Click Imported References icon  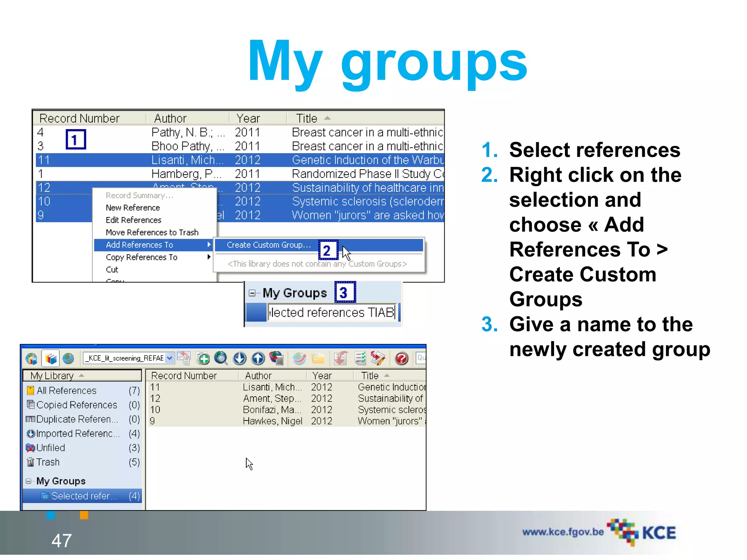(x=31, y=433)
